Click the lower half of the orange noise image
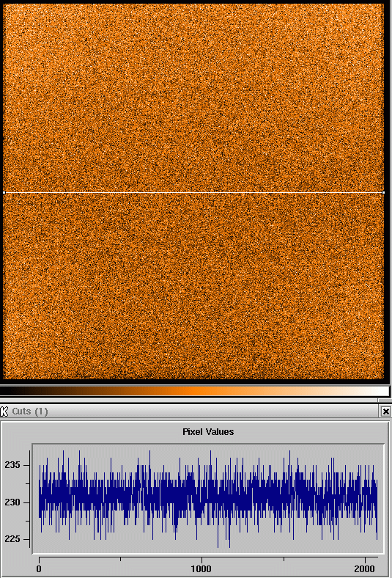The width and height of the screenshot is (392, 578). tap(193, 285)
